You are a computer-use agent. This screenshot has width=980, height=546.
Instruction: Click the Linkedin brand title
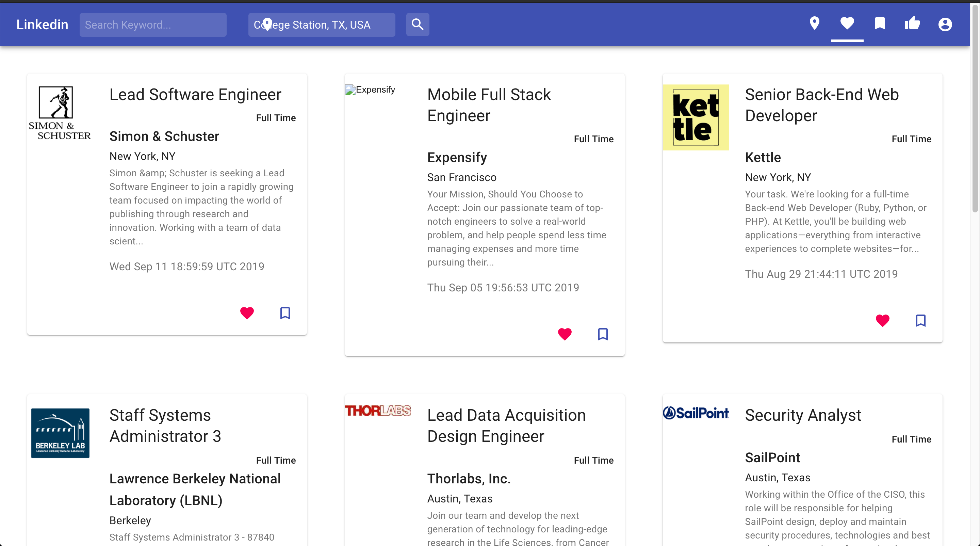point(42,25)
